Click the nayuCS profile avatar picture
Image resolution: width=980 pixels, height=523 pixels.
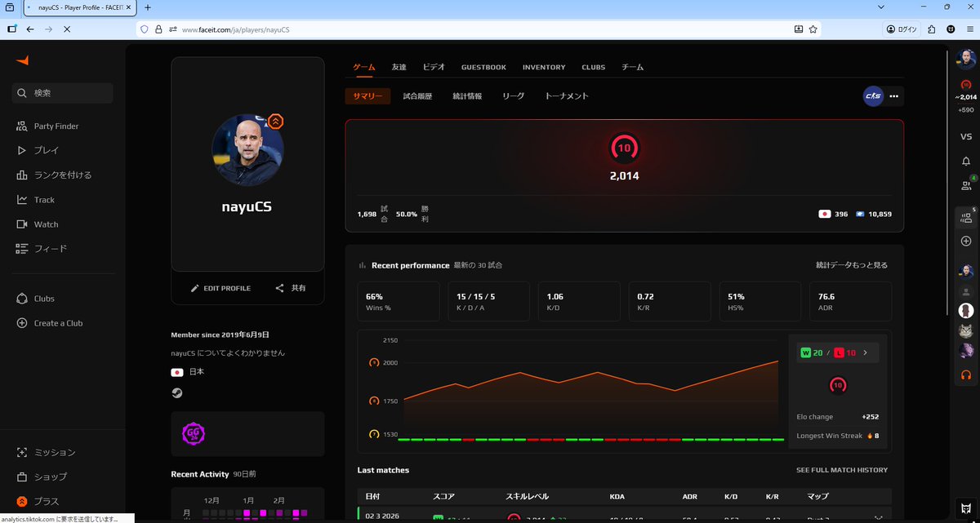pos(247,150)
